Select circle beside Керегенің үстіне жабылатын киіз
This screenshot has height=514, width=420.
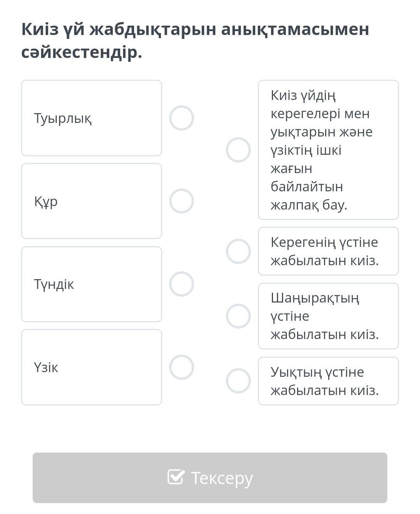238,251
